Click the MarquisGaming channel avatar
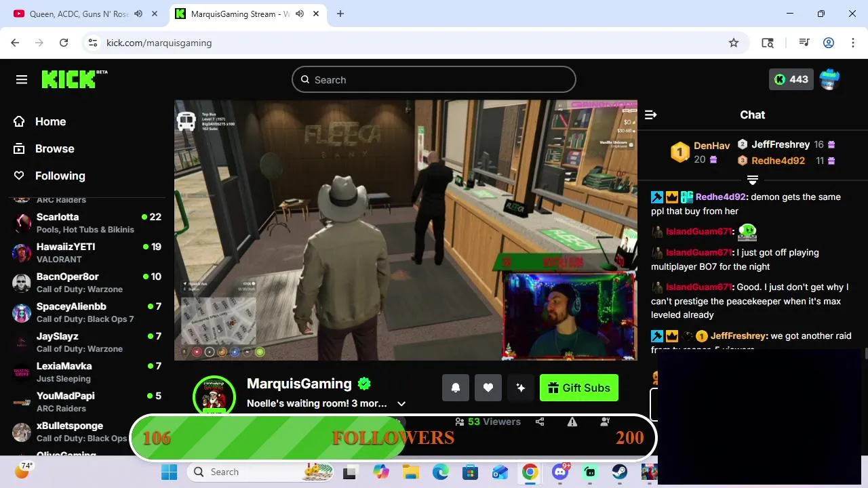Viewport: 868px width, 488px height. click(x=214, y=396)
